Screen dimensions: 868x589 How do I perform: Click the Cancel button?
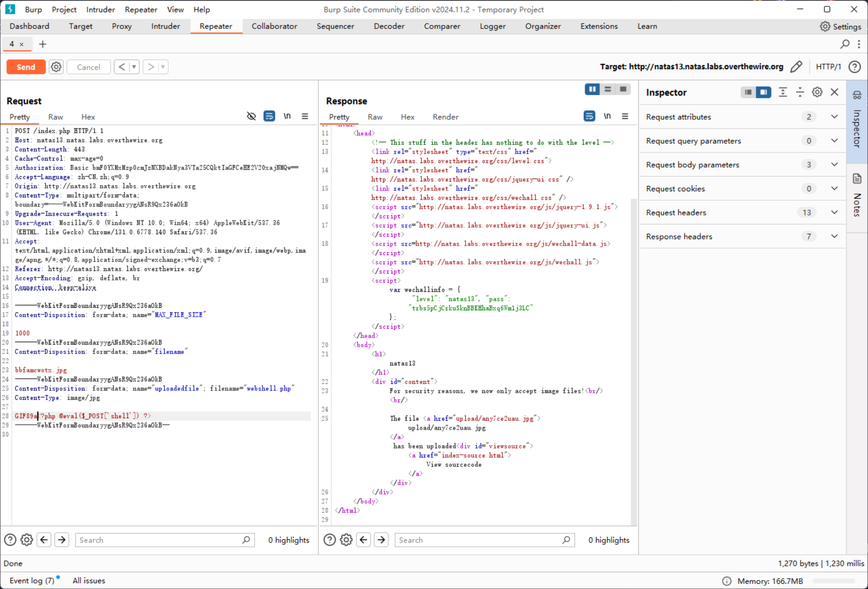tap(88, 67)
